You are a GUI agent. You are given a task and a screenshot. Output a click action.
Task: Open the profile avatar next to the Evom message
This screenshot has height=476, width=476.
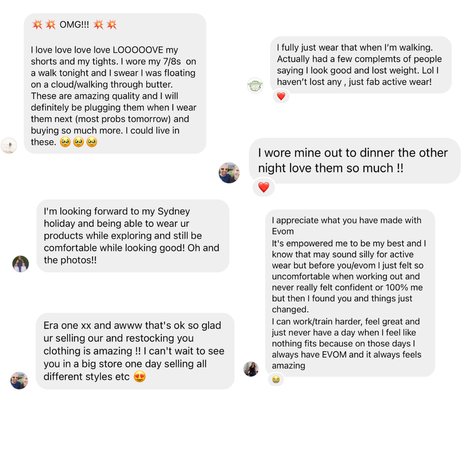(251, 369)
